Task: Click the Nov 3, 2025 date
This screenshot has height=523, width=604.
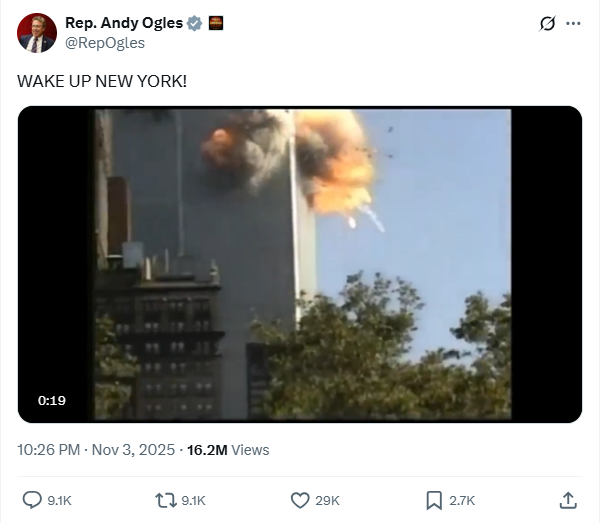Action: click(x=133, y=450)
